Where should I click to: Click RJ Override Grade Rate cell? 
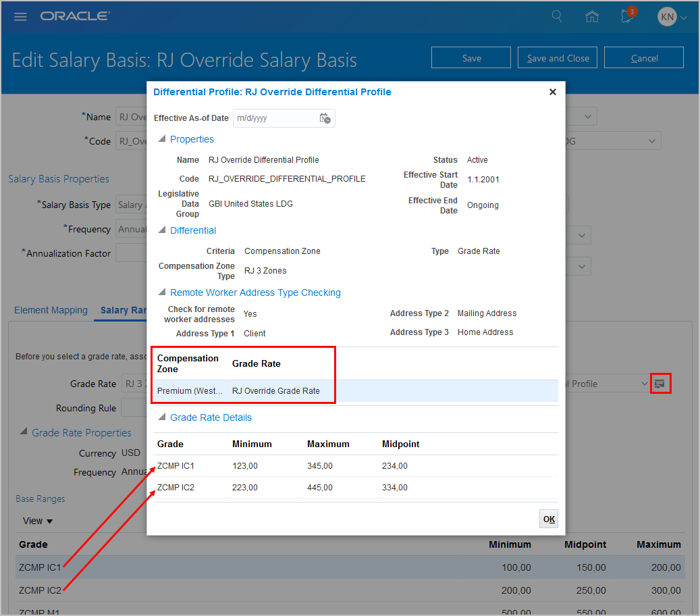276,391
